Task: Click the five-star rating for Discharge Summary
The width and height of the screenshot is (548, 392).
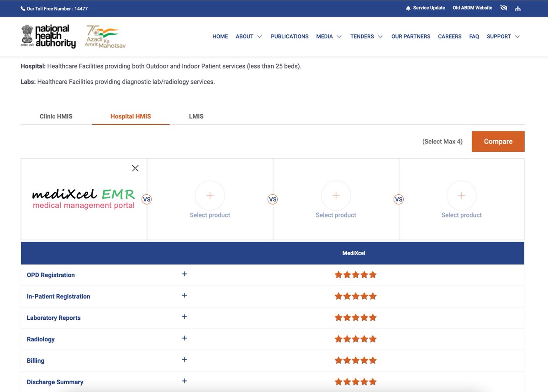Action: (356, 382)
